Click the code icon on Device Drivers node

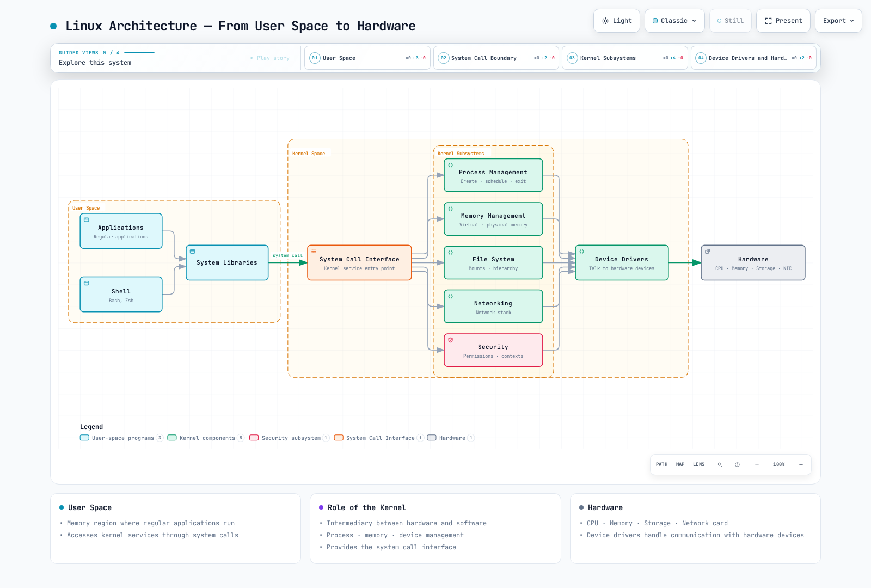[x=582, y=252]
